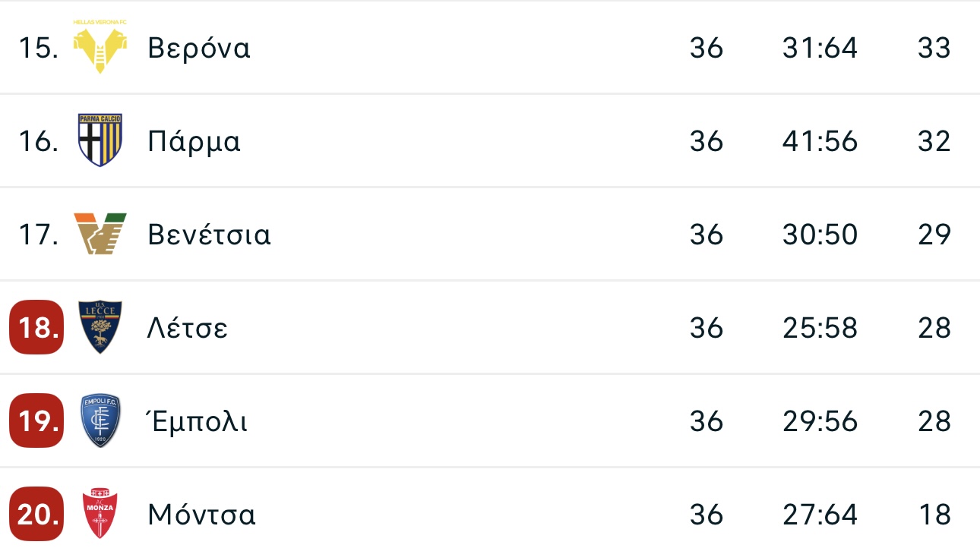Tap the red relegation badge 18.
This screenshot has height=548, width=980.
(x=36, y=327)
